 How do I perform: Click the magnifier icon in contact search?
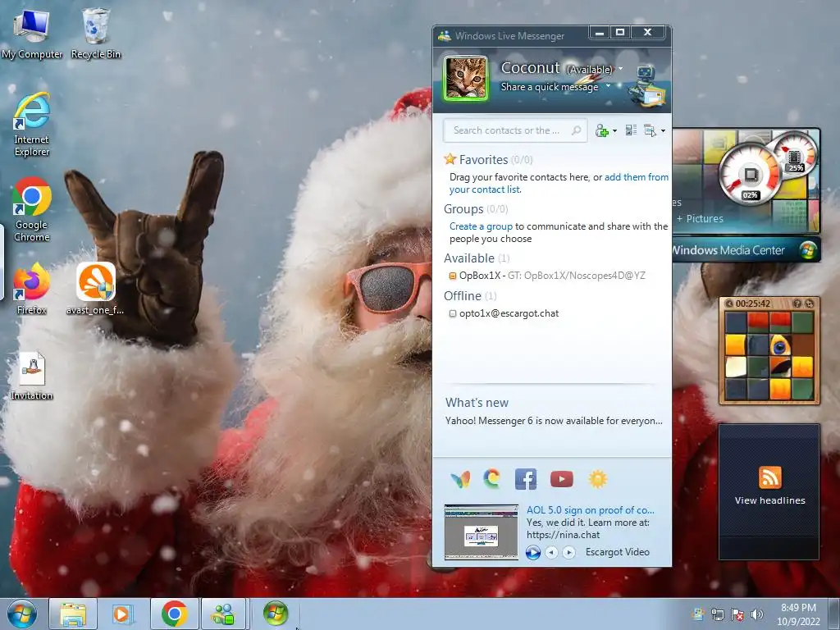[577, 130]
